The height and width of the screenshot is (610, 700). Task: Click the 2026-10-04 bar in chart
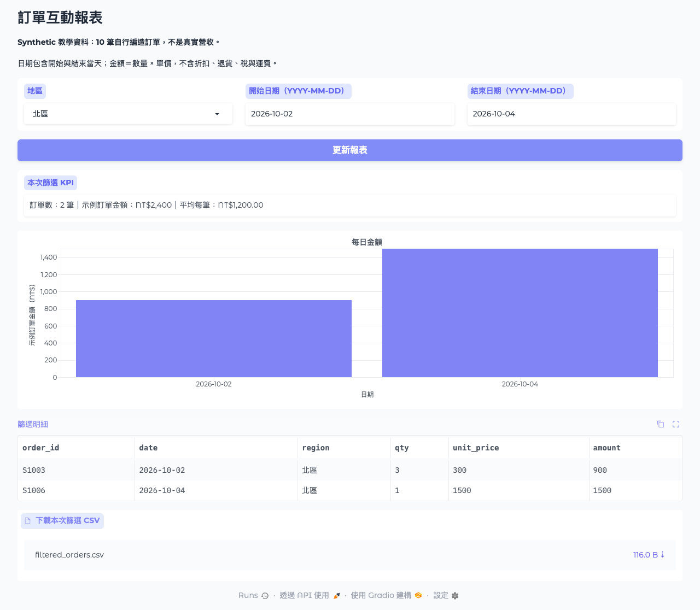point(520,313)
